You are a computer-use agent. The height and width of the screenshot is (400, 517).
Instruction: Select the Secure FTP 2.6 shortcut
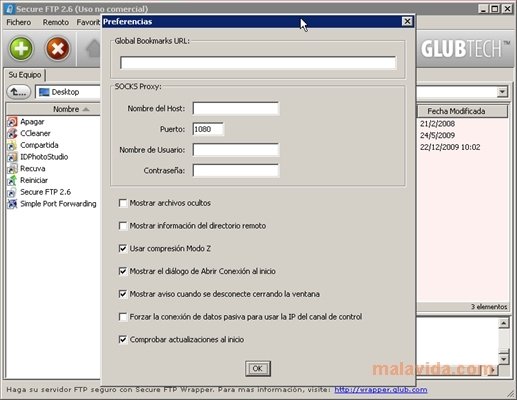(x=45, y=192)
